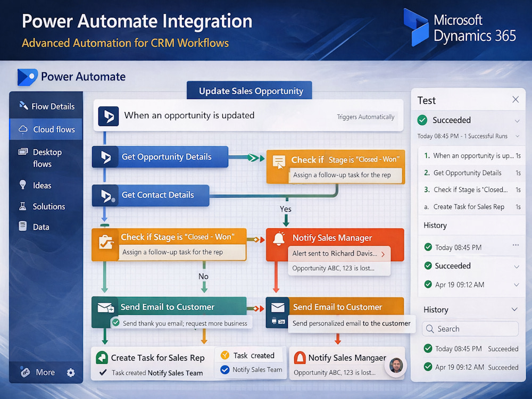Open Desktop flows in sidebar

pyautogui.click(x=46, y=158)
